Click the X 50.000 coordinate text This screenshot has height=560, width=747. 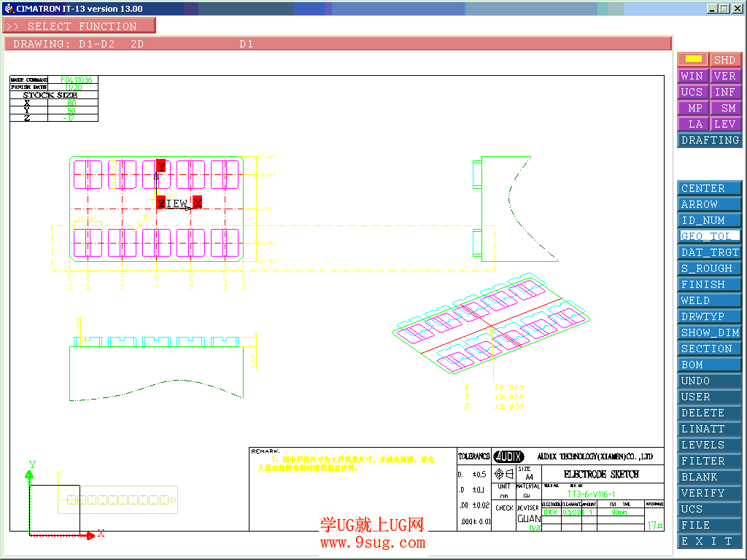click(x=494, y=388)
